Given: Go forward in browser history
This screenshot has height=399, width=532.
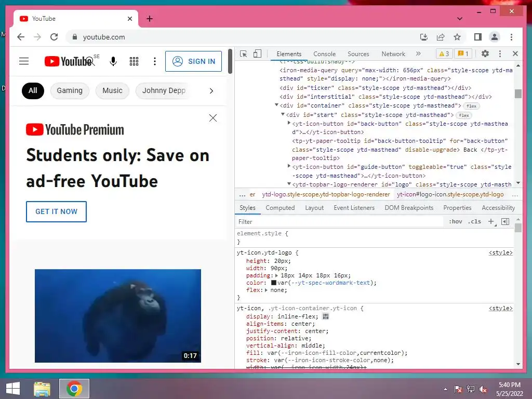Looking at the screenshot, I should (37, 37).
